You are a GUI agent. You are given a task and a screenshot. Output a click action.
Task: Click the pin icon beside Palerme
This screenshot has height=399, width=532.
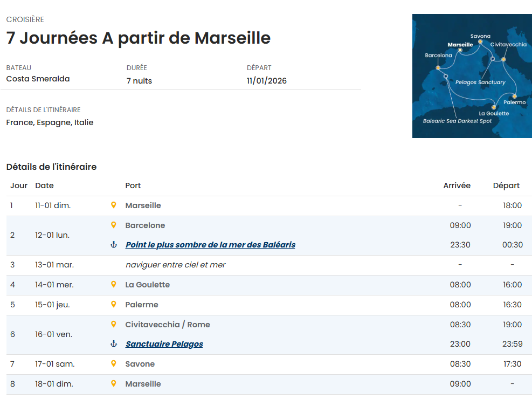tap(113, 305)
